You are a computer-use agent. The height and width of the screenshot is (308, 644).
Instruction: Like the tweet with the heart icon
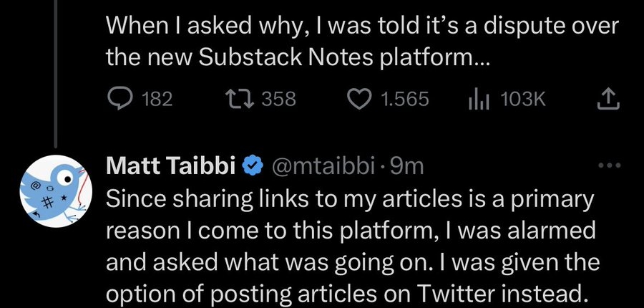(x=359, y=100)
